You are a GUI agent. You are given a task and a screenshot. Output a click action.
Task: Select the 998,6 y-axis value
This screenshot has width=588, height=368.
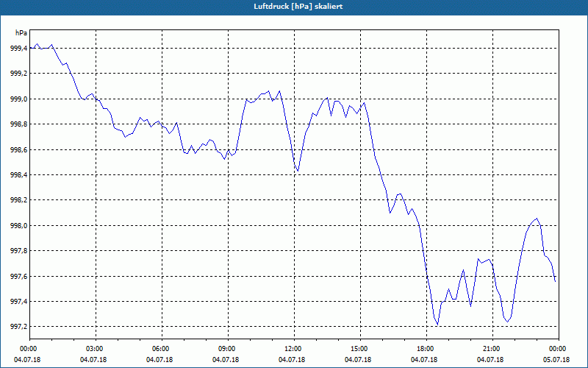tap(18, 150)
